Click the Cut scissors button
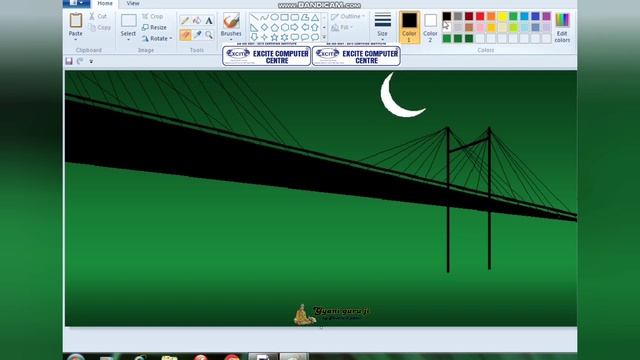Screen dimensions: 640x360 [98, 16]
